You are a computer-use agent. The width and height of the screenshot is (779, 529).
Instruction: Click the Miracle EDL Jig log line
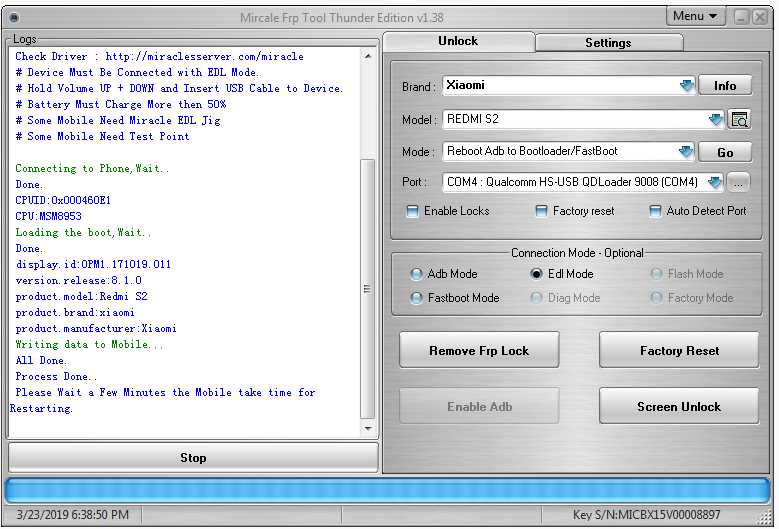[x=118, y=120]
